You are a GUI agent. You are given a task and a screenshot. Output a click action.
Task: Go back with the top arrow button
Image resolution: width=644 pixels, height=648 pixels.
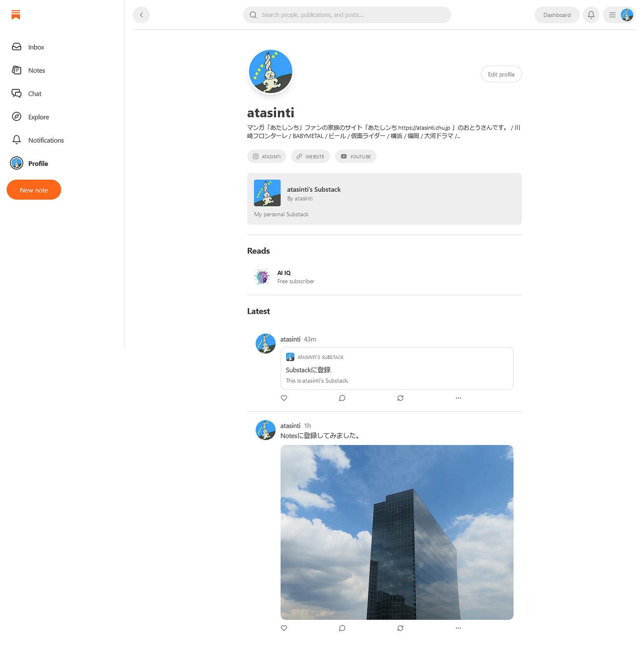141,15
